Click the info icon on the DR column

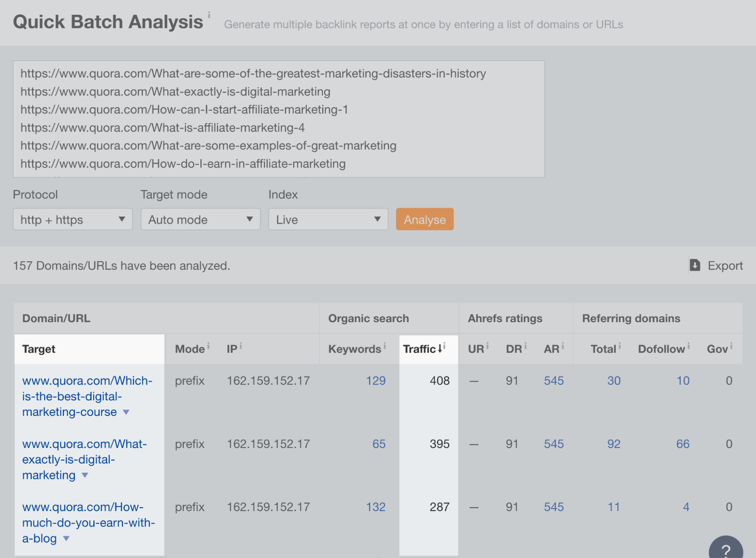526,345
